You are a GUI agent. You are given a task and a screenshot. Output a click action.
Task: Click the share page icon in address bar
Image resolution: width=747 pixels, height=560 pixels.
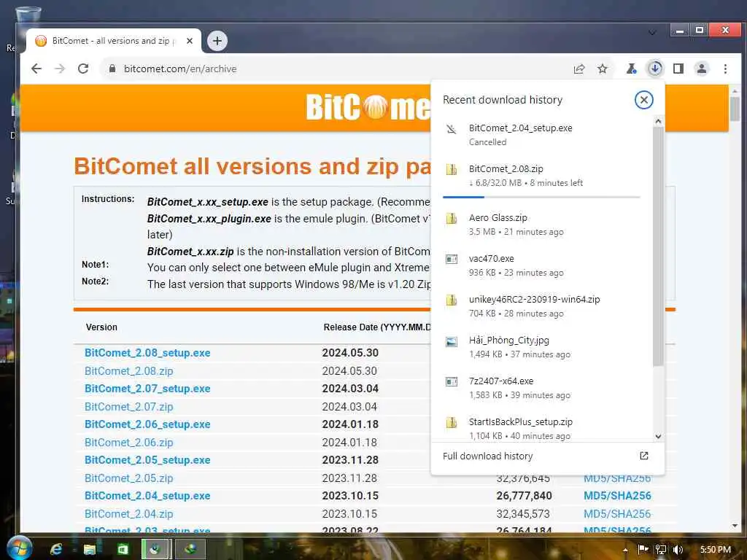point(578,69)
